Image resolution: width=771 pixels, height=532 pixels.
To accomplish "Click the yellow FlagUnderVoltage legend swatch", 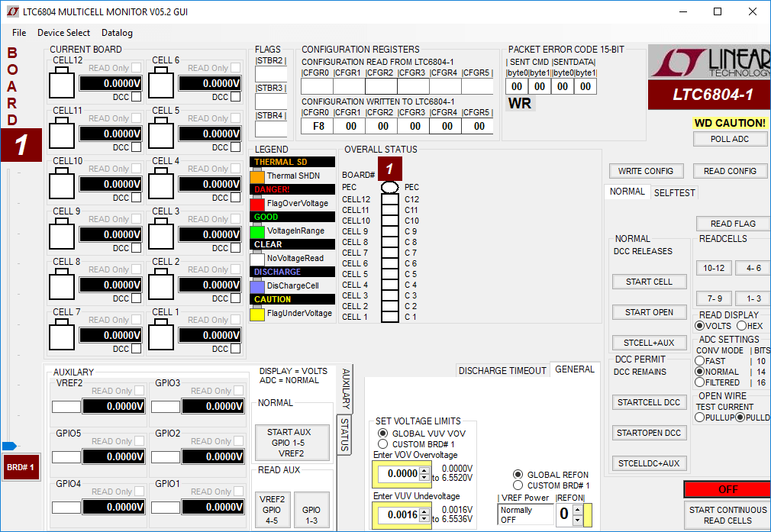I will 257,314.
